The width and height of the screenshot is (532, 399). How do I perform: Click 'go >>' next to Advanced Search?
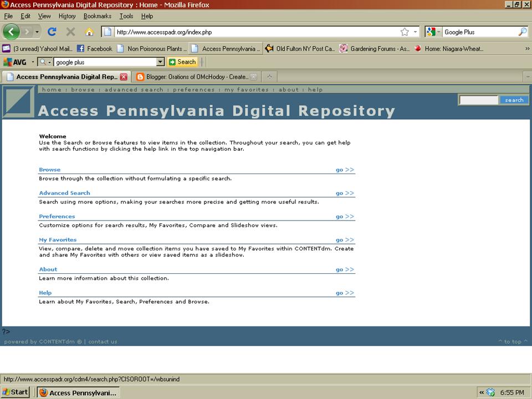tap(345, 193)
